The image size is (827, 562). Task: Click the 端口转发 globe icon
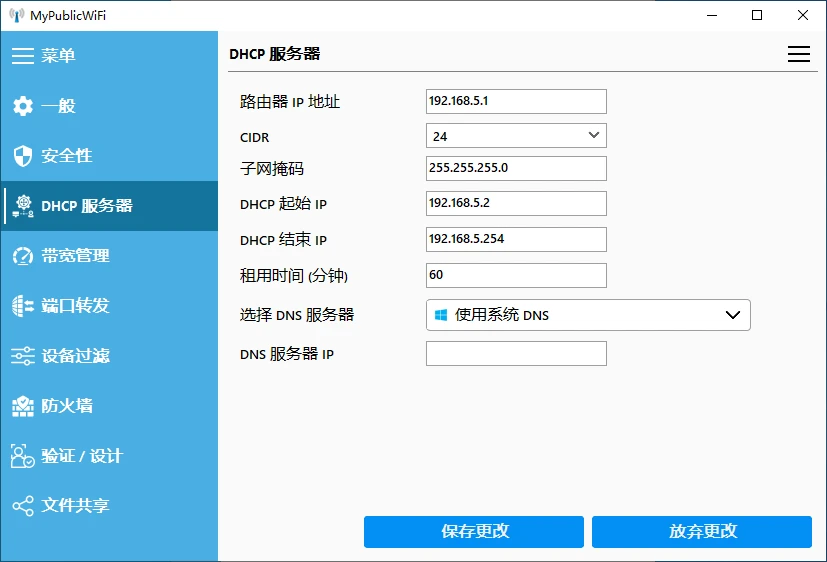pos(23,306)
